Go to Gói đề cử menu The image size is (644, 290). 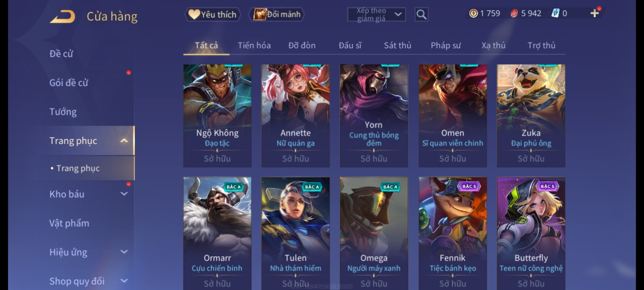click(69, 83)
